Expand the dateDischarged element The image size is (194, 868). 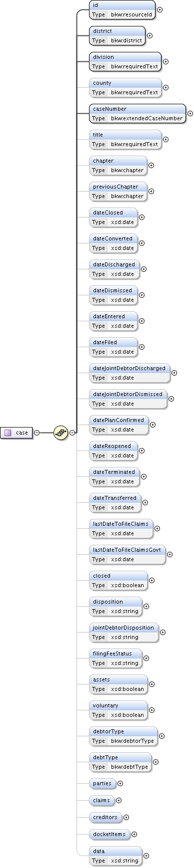click(143, 269)
